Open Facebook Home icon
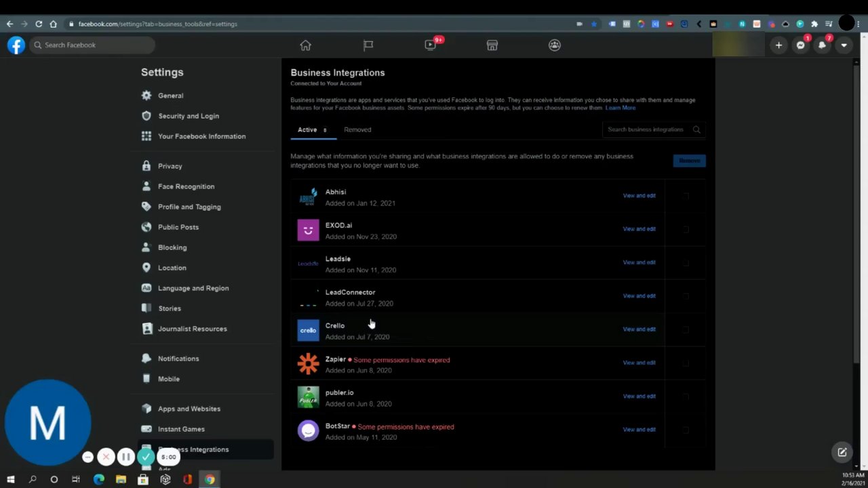 click(305, 45)
